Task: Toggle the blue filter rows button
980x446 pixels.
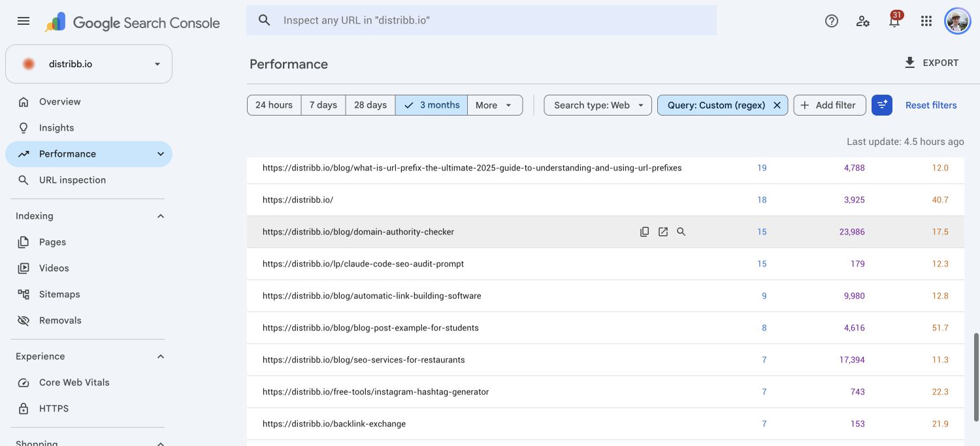Action: 882,105
